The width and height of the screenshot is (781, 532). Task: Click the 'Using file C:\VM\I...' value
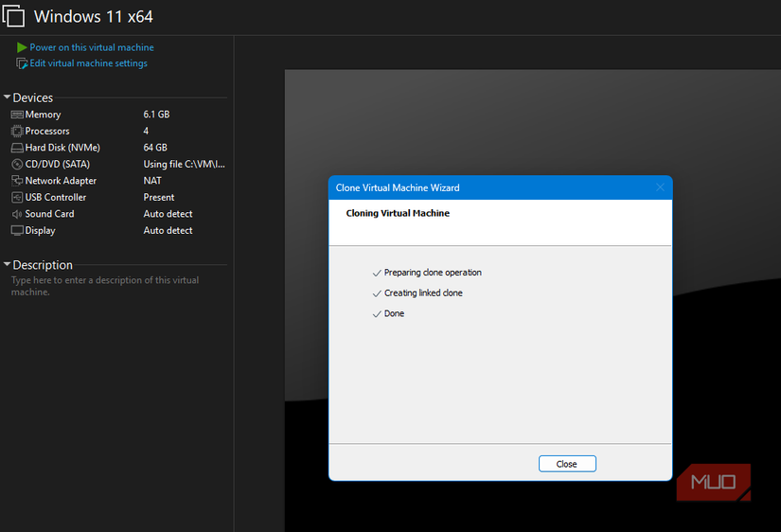tap(185, 164)
